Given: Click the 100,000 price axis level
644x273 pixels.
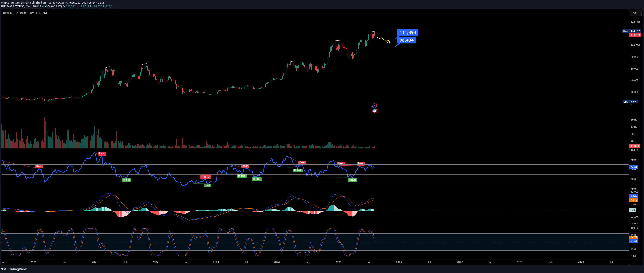Looking at the screenshot, I should pos(635,45).
